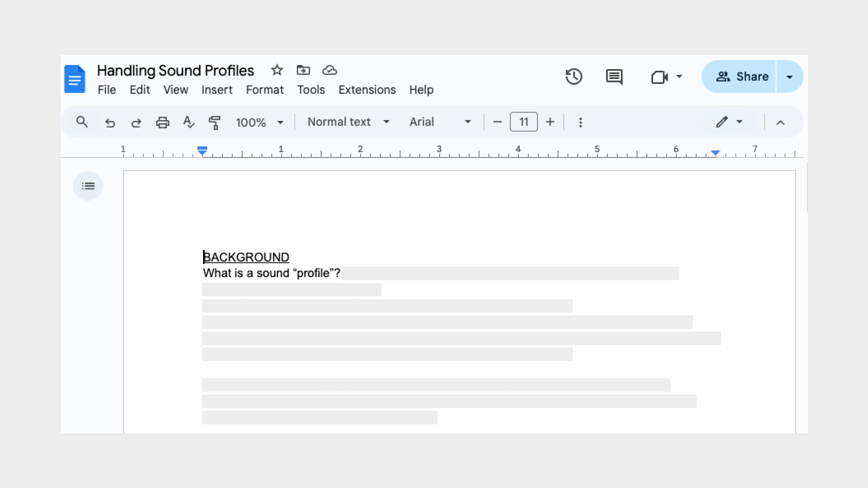The height and width of the screenshot is (488, 868).
Task: Click the text What is a sound “profile”?
Action: (272, 273)
